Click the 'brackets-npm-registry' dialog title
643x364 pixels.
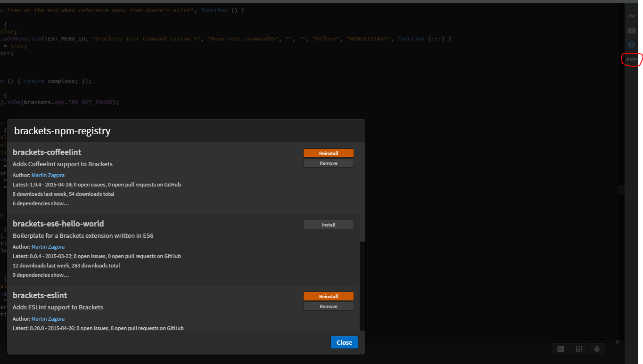click(62, 131)
